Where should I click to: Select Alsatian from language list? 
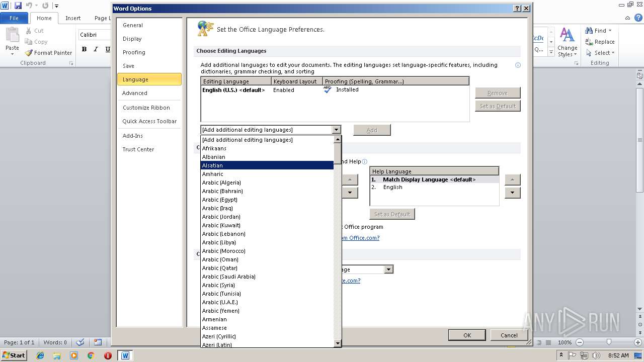pyautogui.click(x=267, y=165)
